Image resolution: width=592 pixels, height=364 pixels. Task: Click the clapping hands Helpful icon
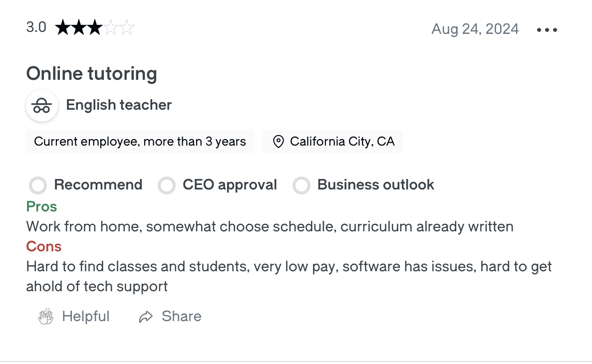tap(45, 316)
